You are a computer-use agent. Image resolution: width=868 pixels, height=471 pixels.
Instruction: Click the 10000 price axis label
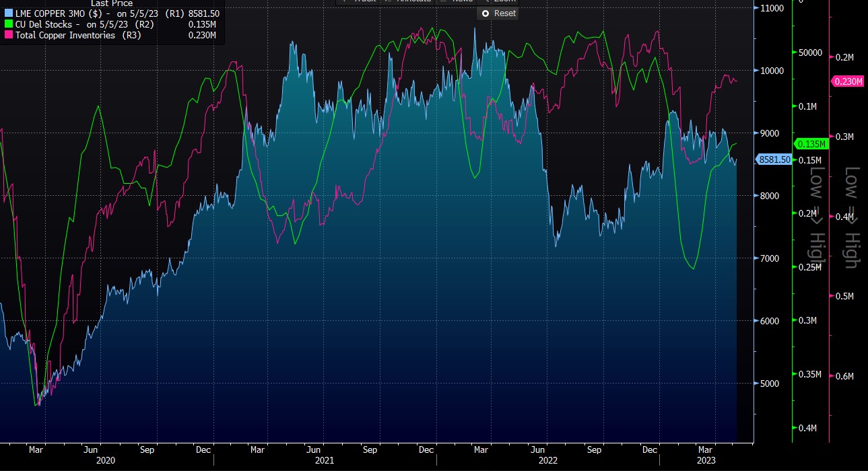(x=772, y=71)
